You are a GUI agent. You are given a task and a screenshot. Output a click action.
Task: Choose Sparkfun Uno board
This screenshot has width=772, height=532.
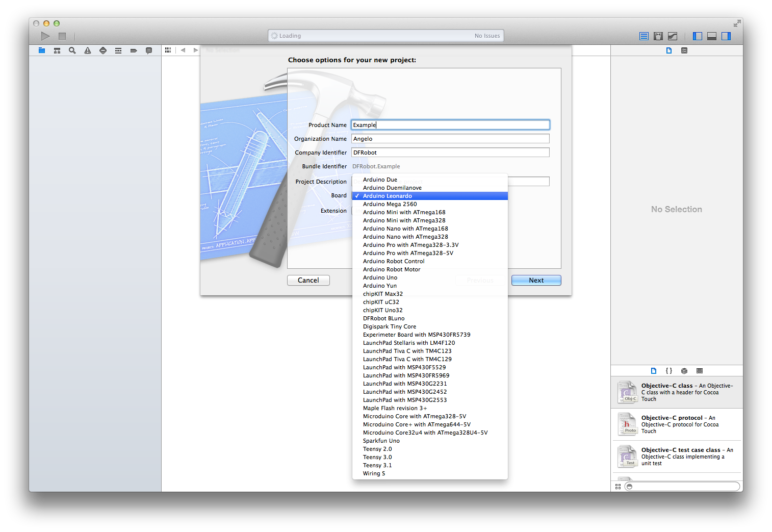(x=430, y=441)
